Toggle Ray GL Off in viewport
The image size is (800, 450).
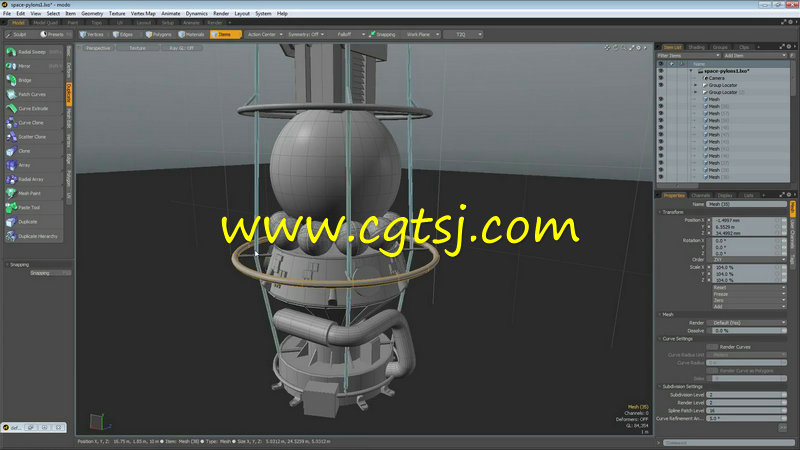[182, 48]
